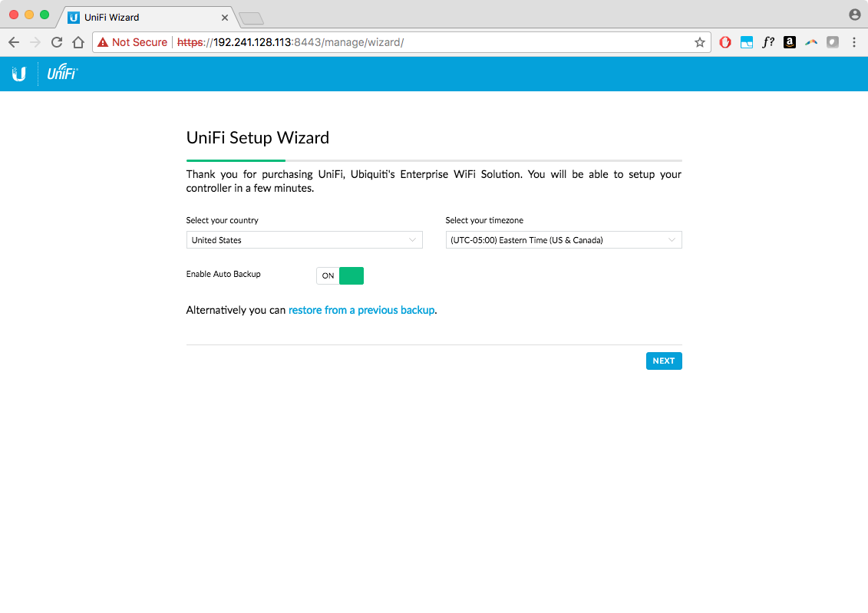Open Chrome three-dot menu

tap(854, 42)
